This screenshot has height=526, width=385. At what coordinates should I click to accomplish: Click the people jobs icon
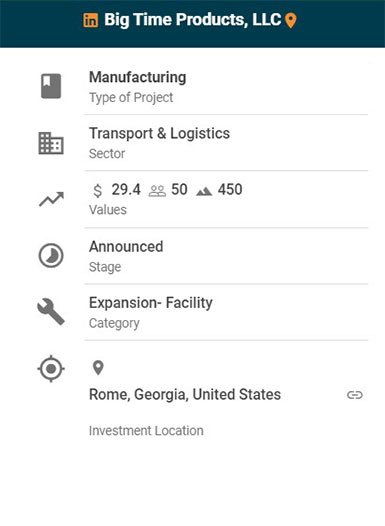pyautogui.click(x=157, y=191)
